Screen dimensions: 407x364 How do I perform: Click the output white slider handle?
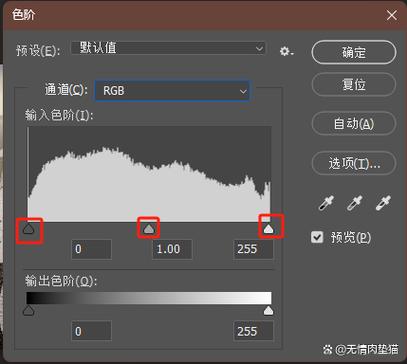click(268, 311)
